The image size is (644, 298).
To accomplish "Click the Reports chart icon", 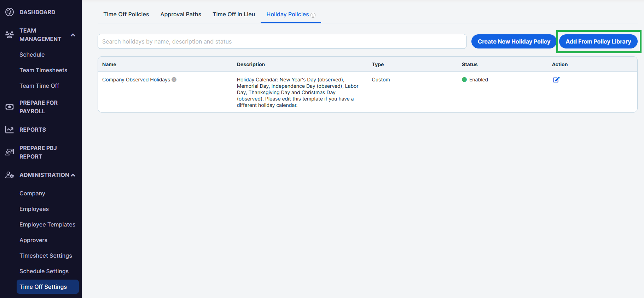I will [10, 130].
